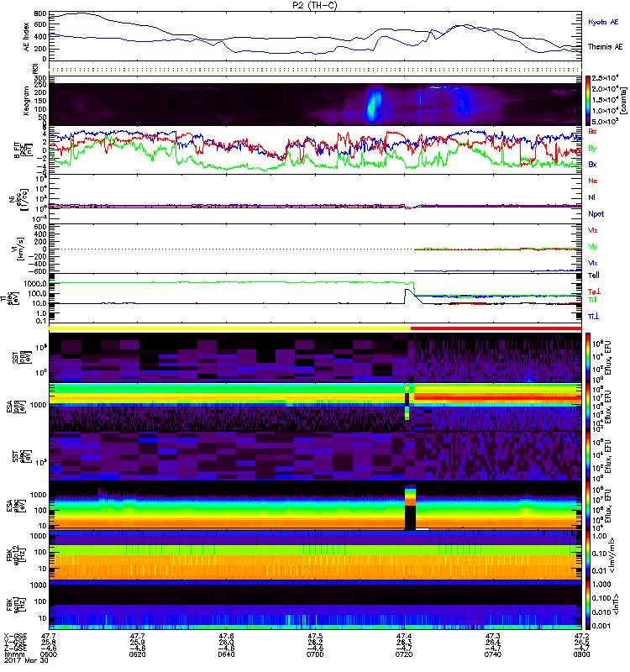Viewport: 630px width, 672px height.
Task: Select the green Ti parallel legend label
Action: coord(592,300)
